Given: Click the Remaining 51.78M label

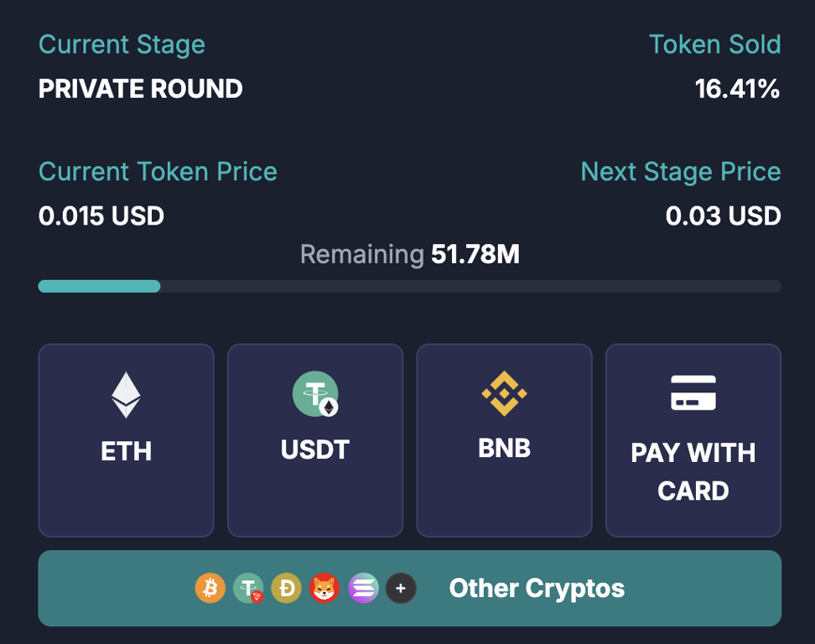Looking at the screenshot, I should (409, 255).
